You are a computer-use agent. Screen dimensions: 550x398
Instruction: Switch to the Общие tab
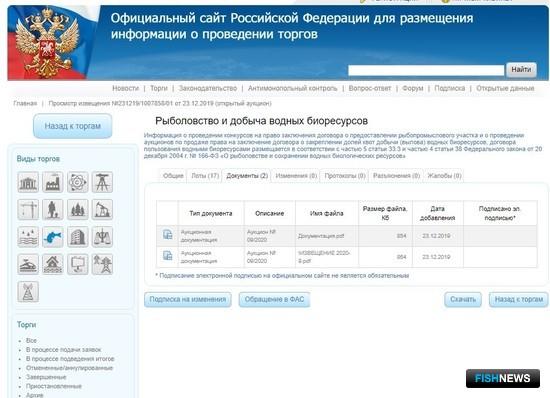[x=173, y=176]
